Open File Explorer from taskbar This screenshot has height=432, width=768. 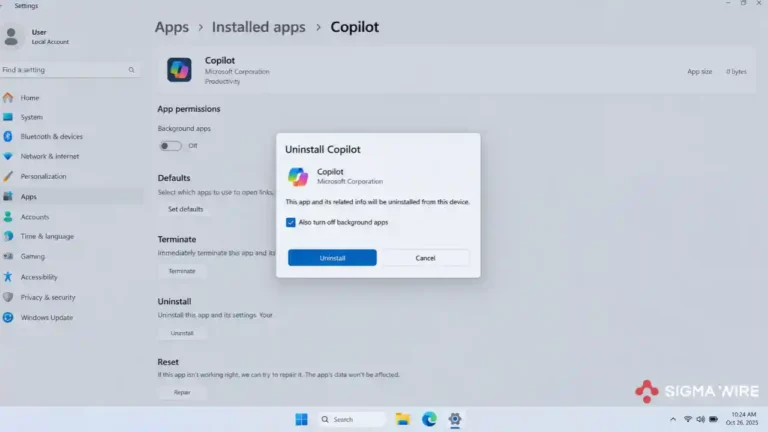403,419
